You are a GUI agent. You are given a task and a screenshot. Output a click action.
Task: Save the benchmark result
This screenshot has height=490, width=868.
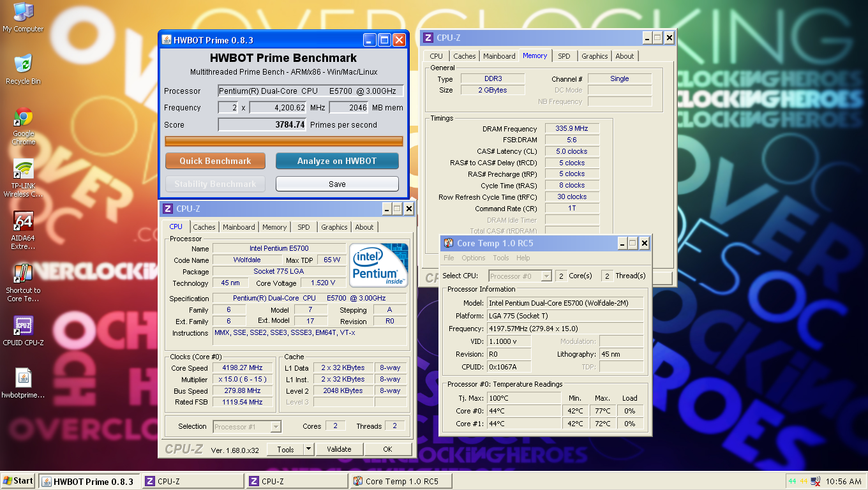337,184
